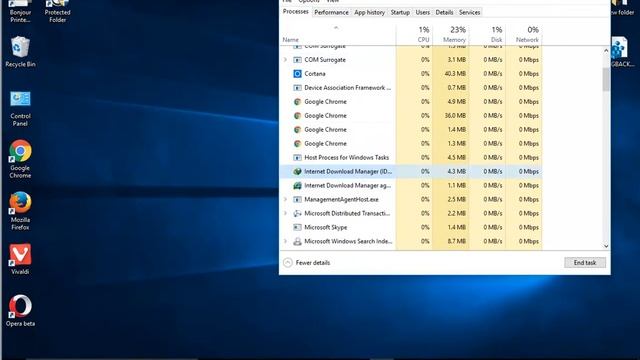Viewport: 640px width, 360px height.
Task: Open the Startup tab
Action: (x=400, y=12)
